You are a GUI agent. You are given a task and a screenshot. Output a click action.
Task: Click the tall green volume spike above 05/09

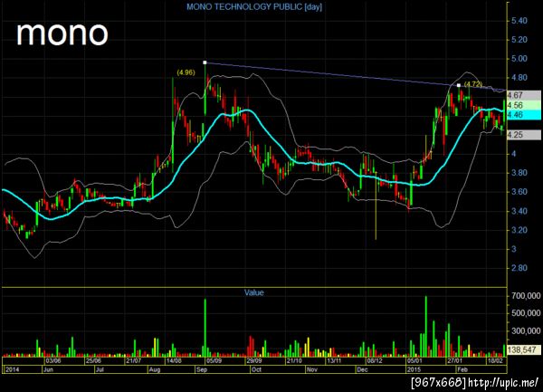pyautogui.click(x=205, y=328)
